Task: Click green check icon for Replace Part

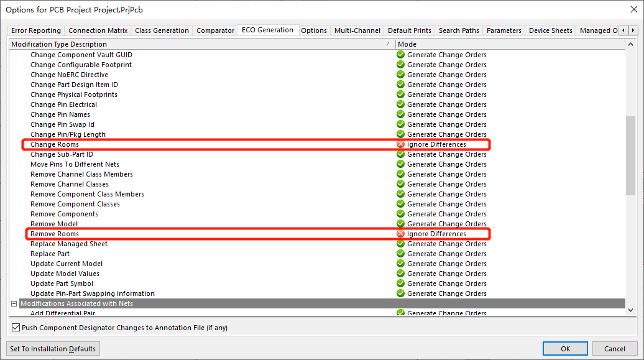Action: click(x=400, y=254)
